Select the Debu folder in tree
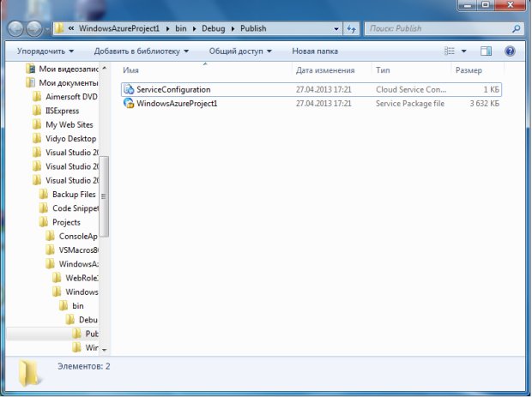The width and height of the screenshot is (532, 397). pyautogui.click(x=88, y=320)
